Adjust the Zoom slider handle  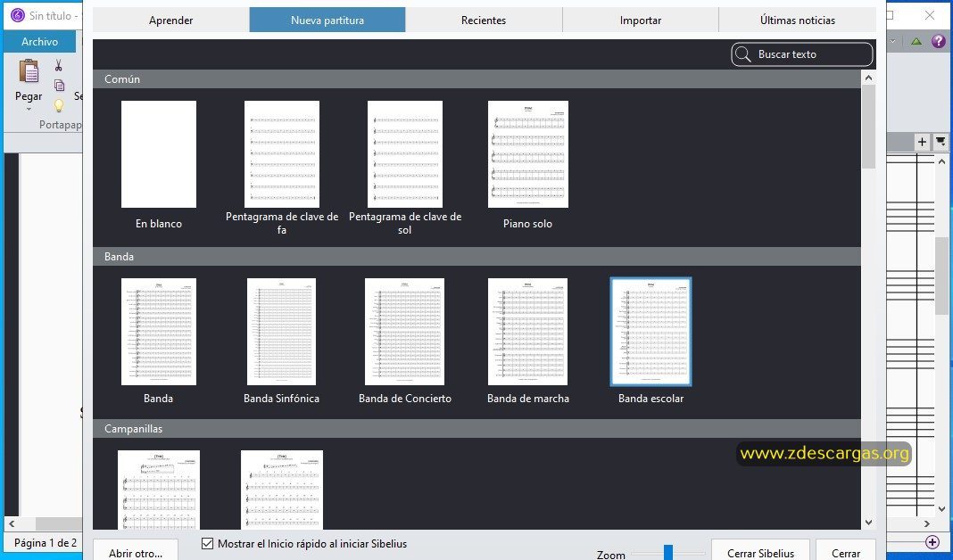tap(668, 553)
